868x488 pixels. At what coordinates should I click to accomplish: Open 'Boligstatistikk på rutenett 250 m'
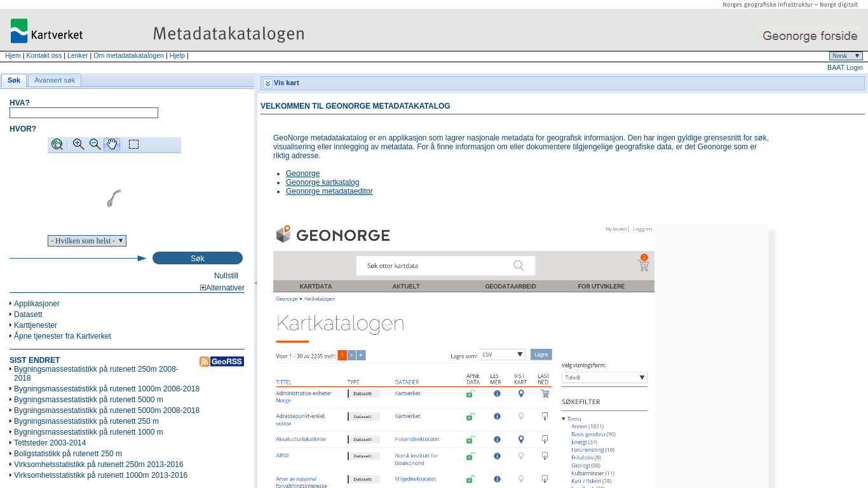pos(68,454)
